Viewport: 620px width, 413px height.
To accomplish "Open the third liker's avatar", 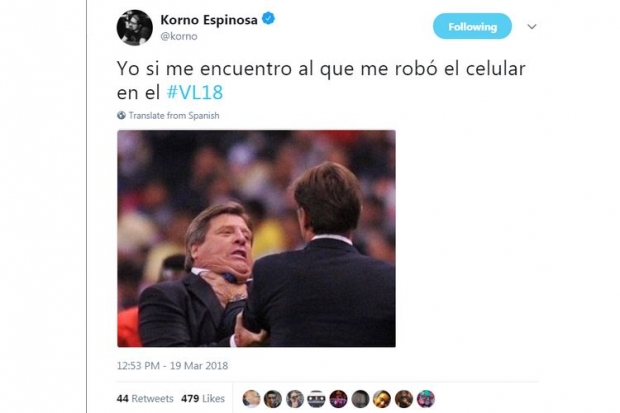I will (x=295, y=399).
